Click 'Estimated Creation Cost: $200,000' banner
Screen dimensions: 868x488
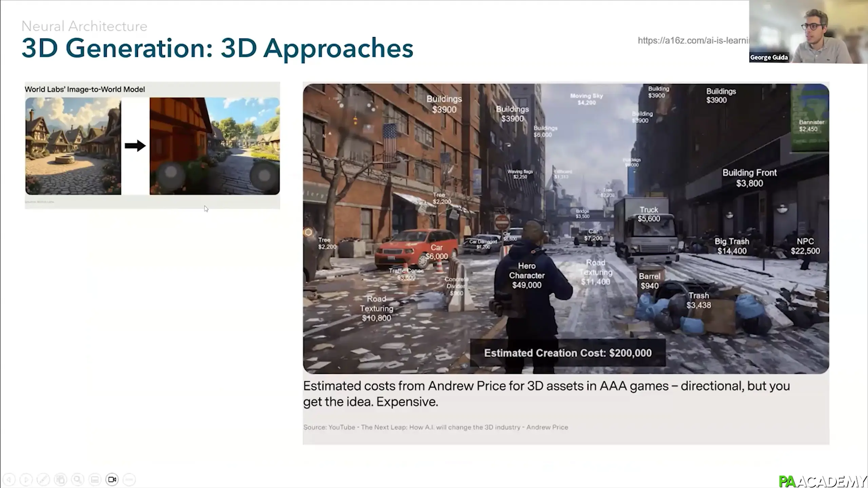pos(568,353)
